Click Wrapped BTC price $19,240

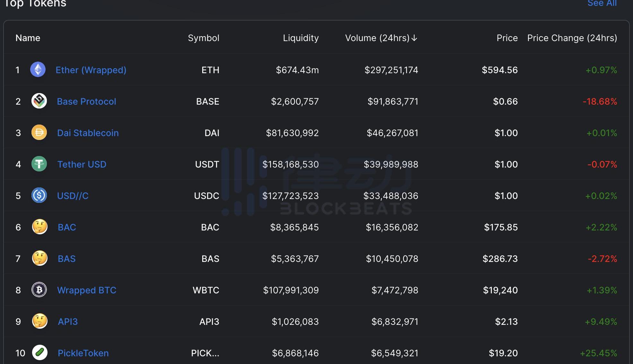click(500, 290)
